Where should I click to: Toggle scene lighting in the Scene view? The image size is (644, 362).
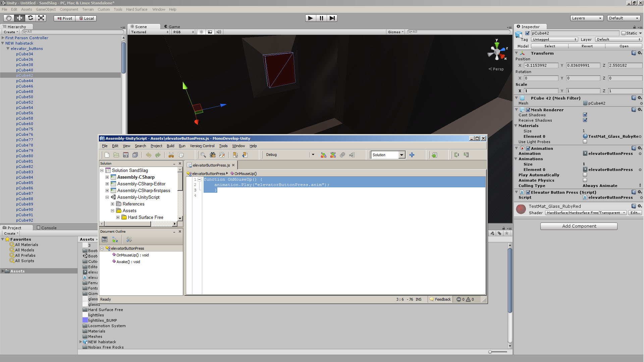(201, 32)
